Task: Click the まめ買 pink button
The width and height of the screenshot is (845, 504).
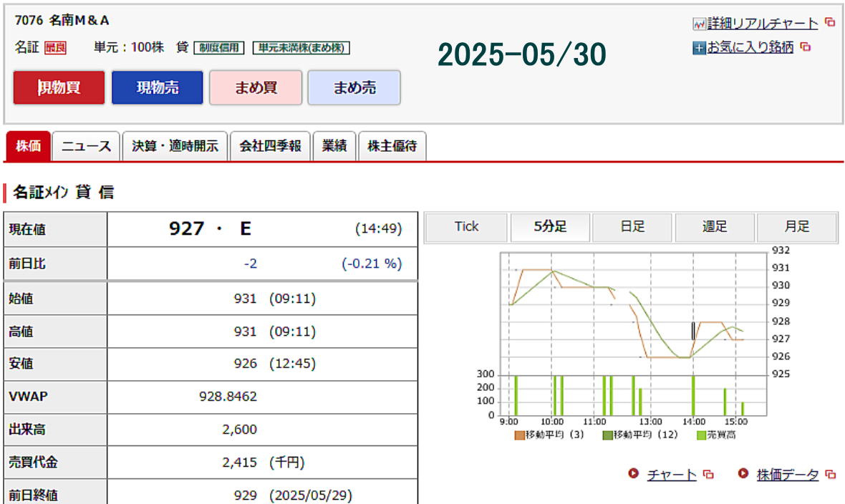Action: tap(256, 87)
